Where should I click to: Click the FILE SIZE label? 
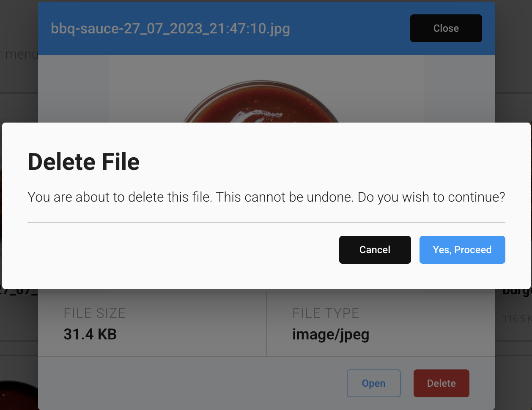click(95, 313)
